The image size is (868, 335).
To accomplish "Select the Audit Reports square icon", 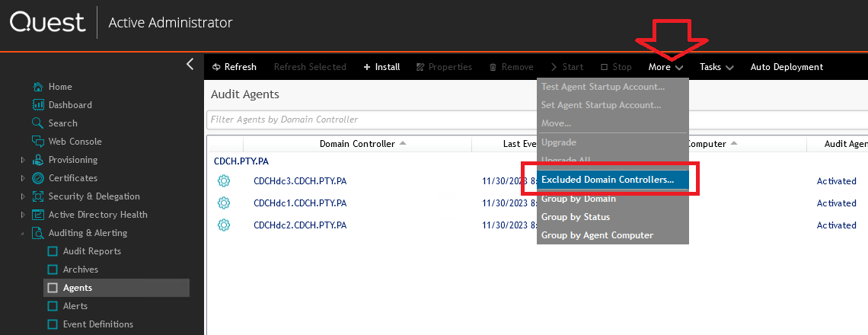I will pos(53,251).
